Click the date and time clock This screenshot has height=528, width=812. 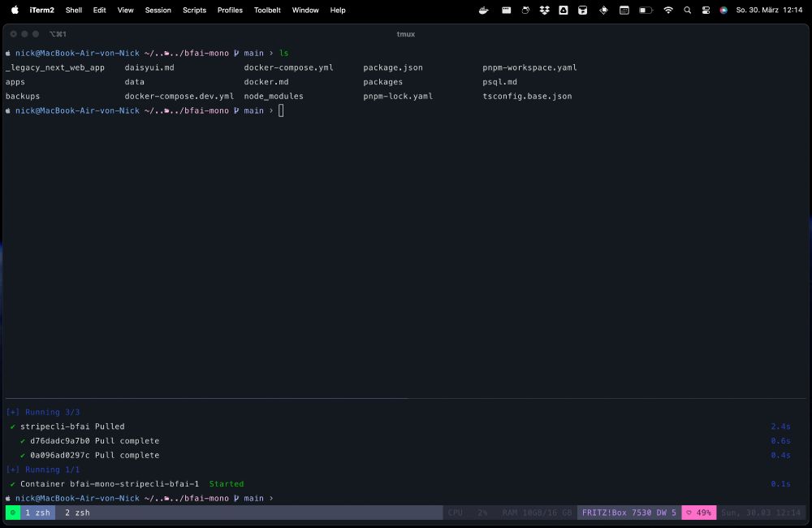click(769, 10)
